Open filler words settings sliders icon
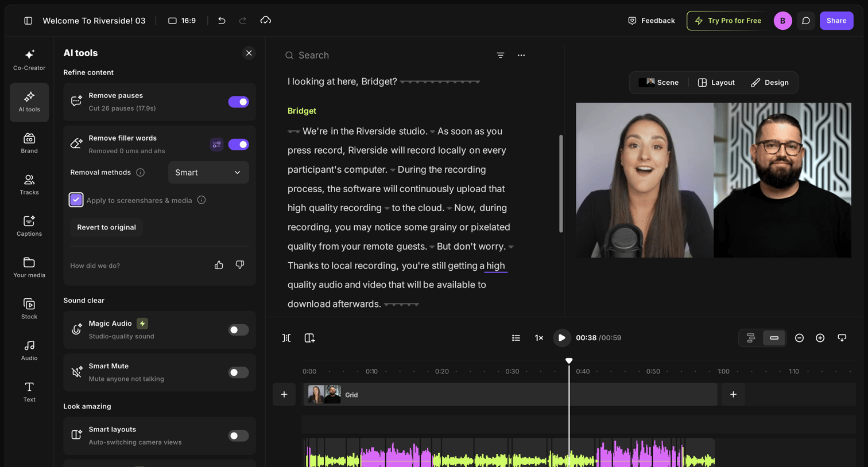 point(216,145)
